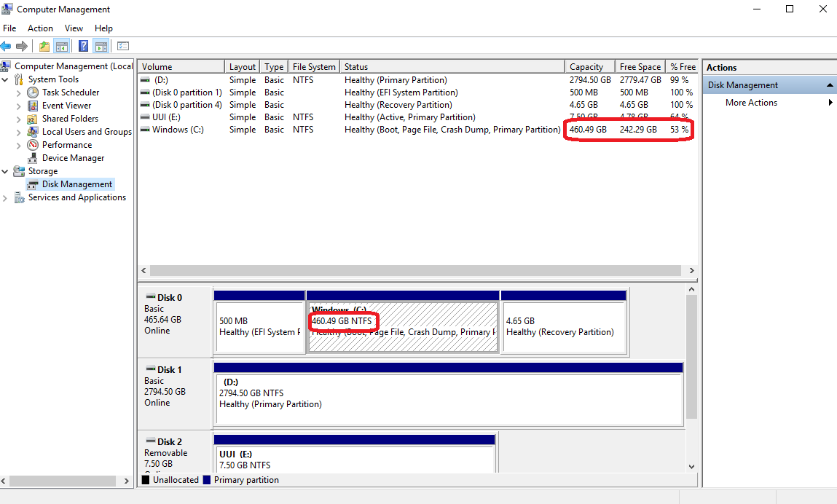Viewport: 837px width, 504px height.
Task: Toggle the Action pane visibility
Action: click(101, 46)
